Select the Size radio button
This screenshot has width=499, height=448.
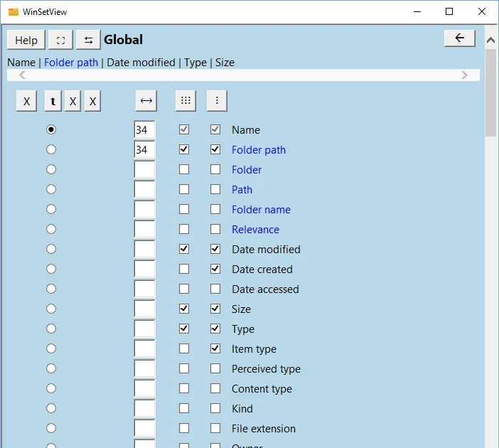point(51,309)
